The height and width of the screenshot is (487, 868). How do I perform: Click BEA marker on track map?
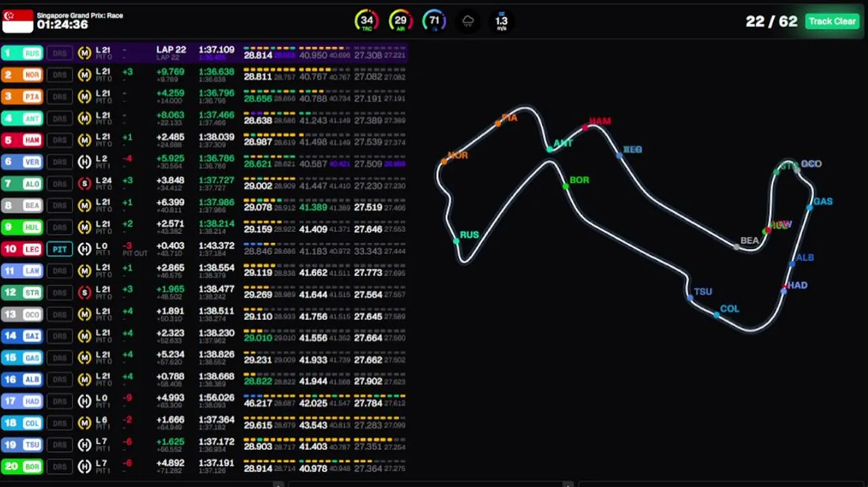pyautogui.click(x=737, y=247)
